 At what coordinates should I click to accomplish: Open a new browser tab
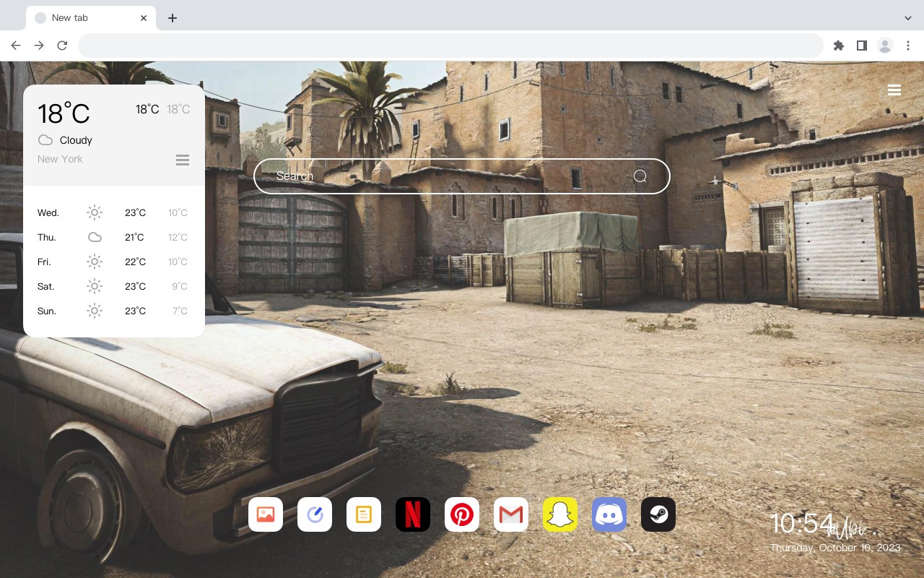(x=172, y=18)
